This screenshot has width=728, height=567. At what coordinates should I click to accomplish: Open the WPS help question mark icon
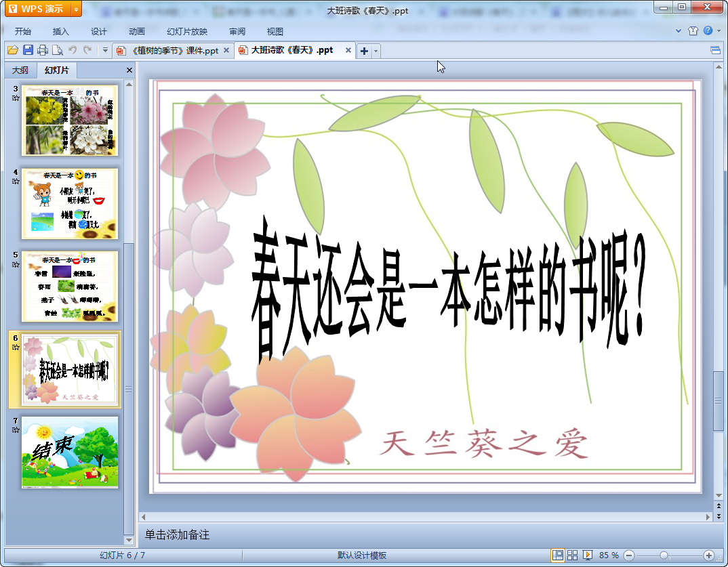(x=708, y=30)
